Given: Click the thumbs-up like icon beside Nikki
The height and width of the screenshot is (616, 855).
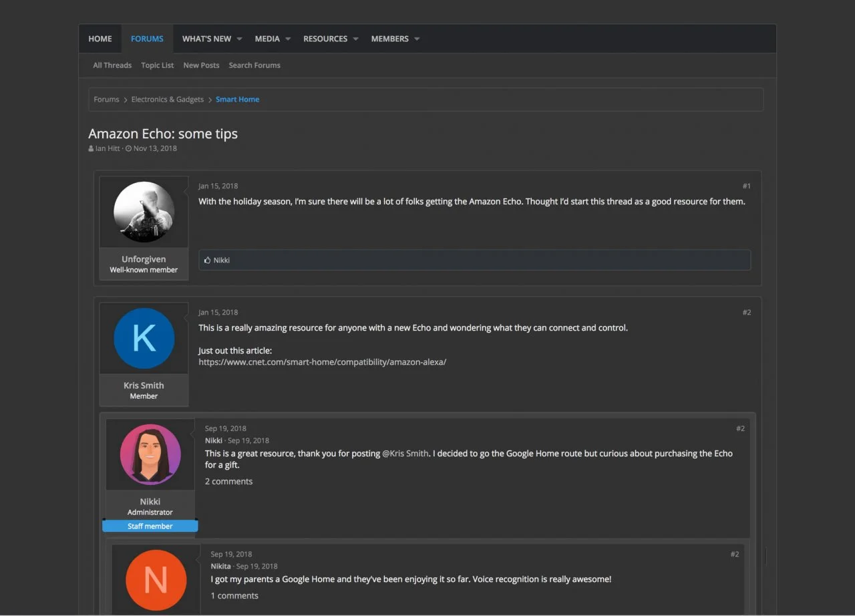Looking at the screenshot, I should (208, 260).
